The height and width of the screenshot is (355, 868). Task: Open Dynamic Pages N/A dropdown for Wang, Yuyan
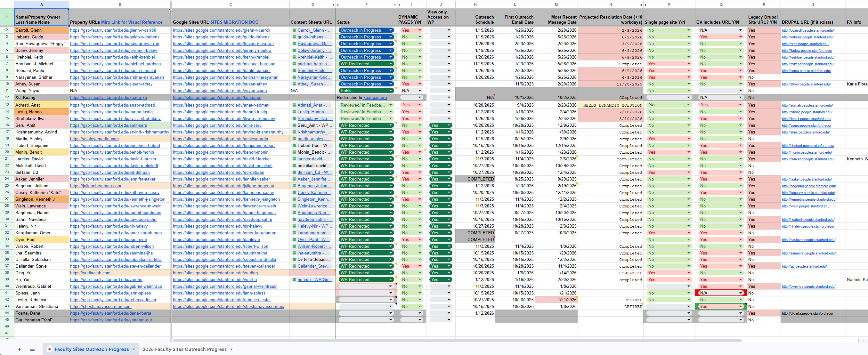(x=420, y=91)
